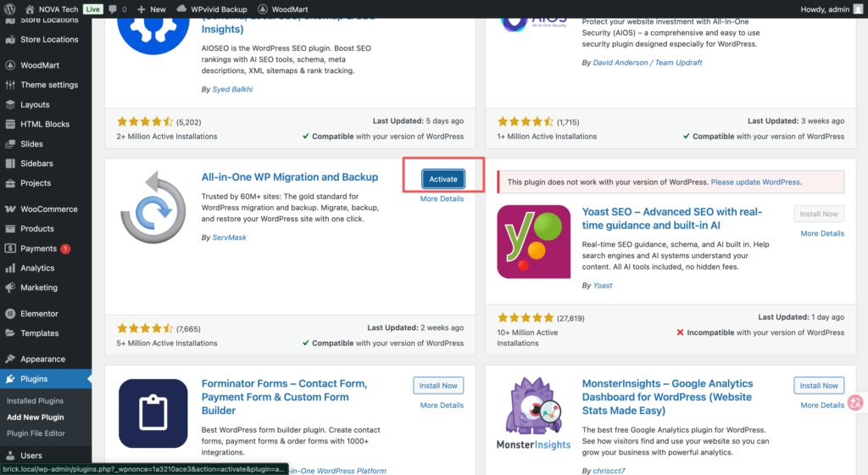Viewport: 868px width, 475px height.
Task: Install Forminator Forms plugin now
Action: (x=438, y=385)
